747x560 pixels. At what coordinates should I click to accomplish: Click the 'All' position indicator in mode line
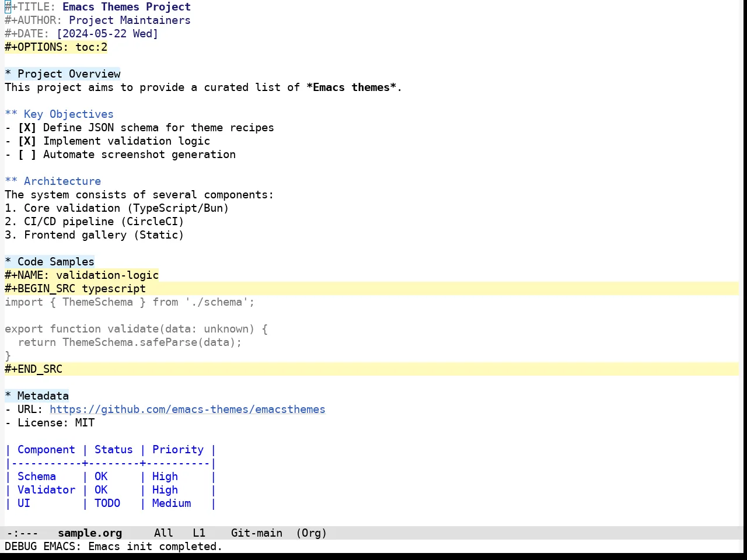click(x=163, y=533)
